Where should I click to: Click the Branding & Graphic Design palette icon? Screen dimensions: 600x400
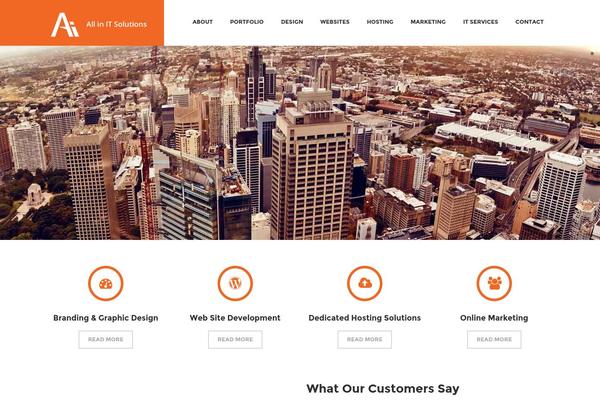click(x=106, y=283)
